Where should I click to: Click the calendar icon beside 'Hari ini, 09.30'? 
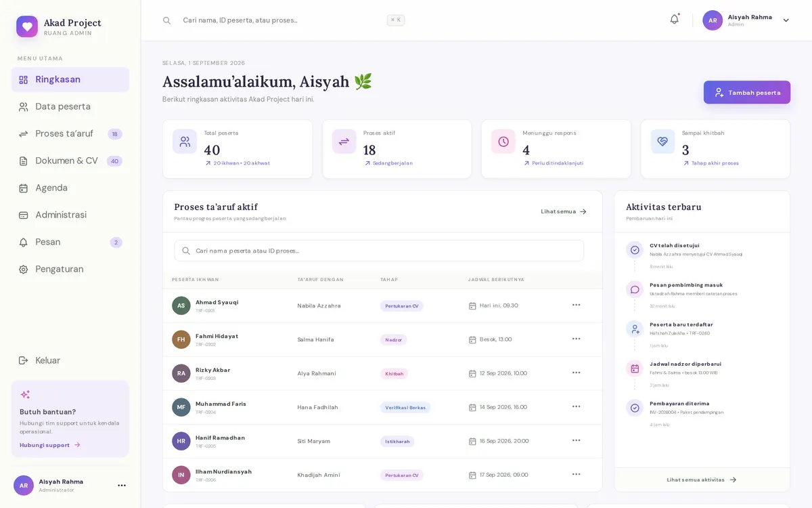tap(472, 306)
